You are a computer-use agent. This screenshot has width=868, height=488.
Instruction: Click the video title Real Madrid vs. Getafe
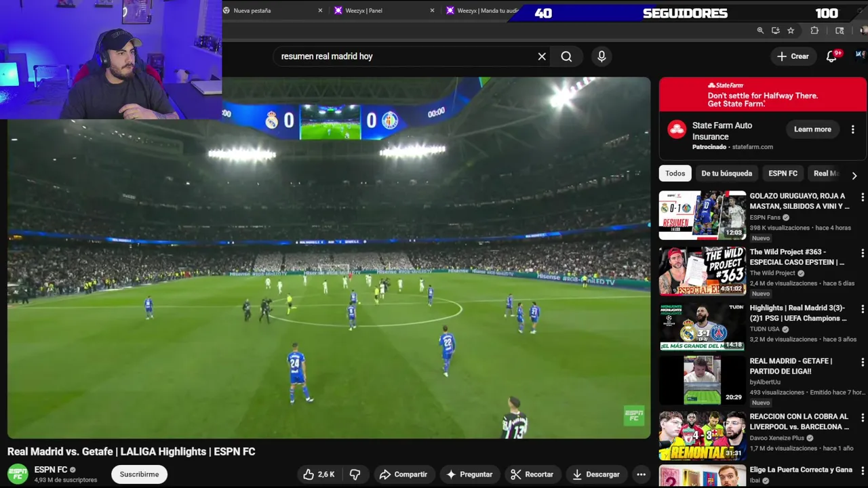tap(131, 451)
